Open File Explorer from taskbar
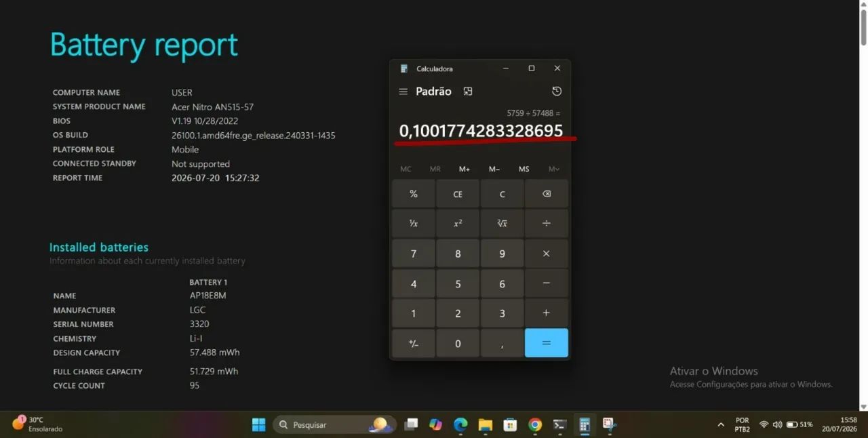The width and height of the screenshot is (868, 438). coord(486,424)
